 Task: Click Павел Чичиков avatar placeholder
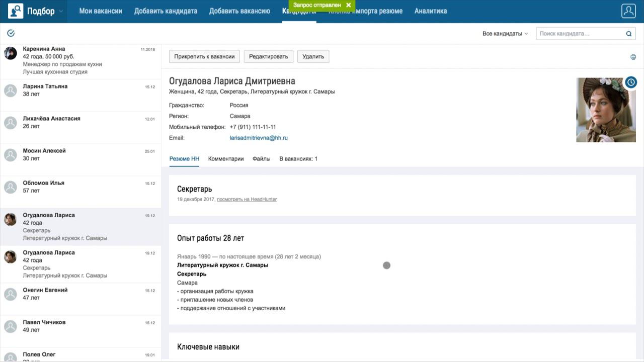[11, 326]
